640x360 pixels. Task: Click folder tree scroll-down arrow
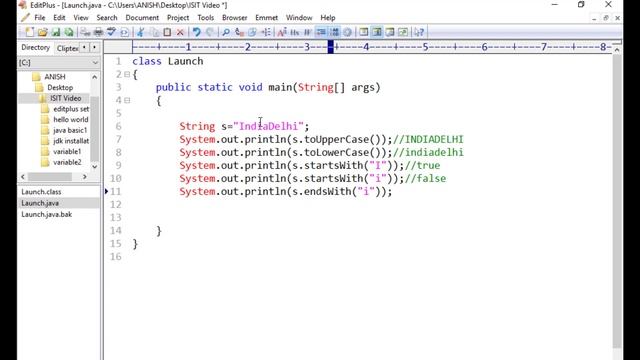tap(95, 167)
